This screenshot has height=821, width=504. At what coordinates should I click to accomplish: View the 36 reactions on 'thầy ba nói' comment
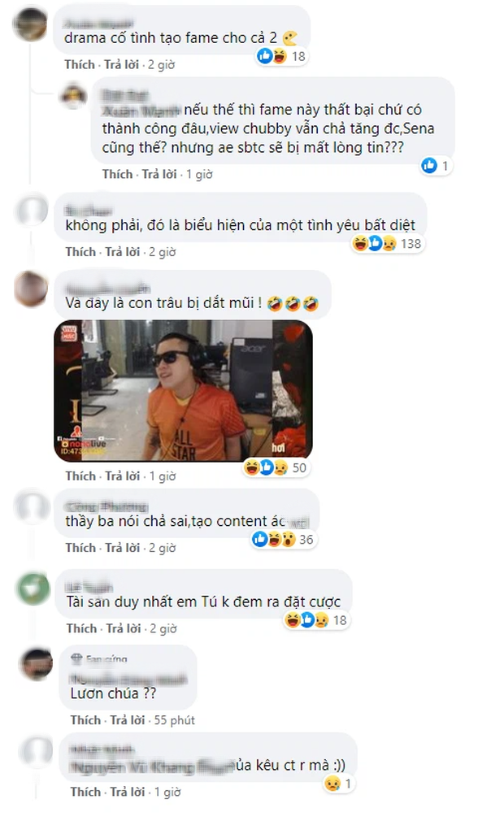point(283,539)
